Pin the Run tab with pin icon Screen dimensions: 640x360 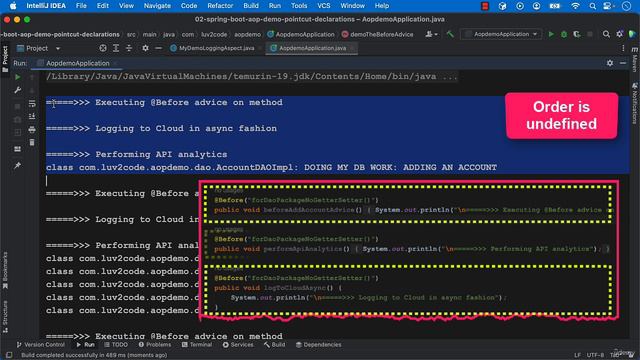click(18, 165)
